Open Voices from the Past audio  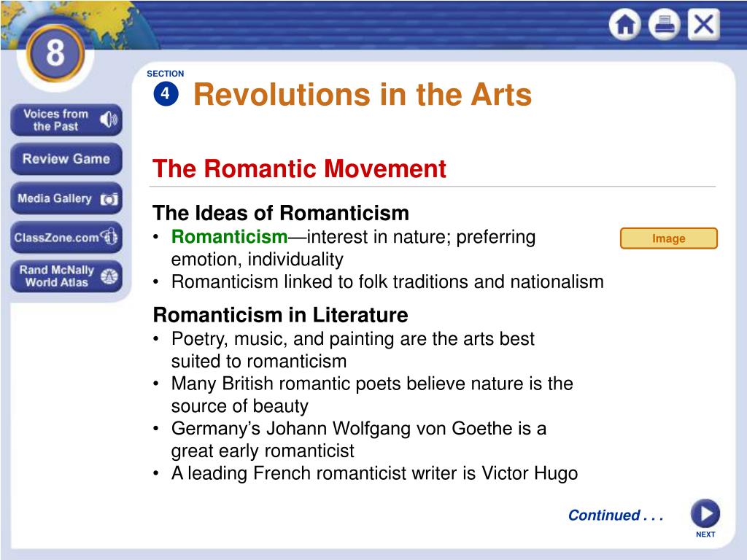tap(66, 120)
